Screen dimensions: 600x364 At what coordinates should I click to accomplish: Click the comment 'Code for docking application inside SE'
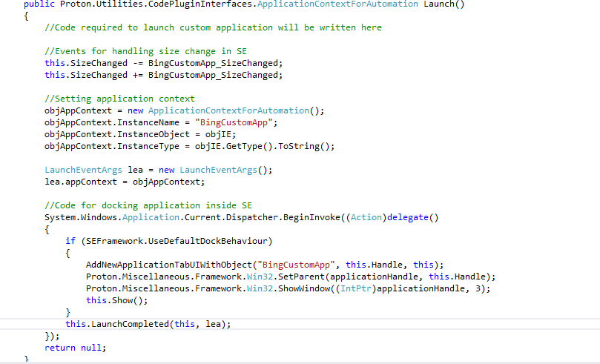click(148, 205)
